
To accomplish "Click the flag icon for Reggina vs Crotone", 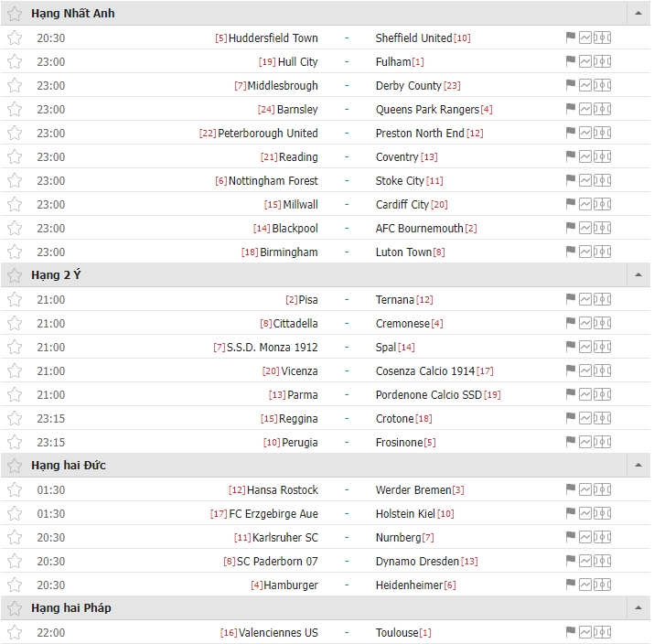I will [x=571, y=418].
